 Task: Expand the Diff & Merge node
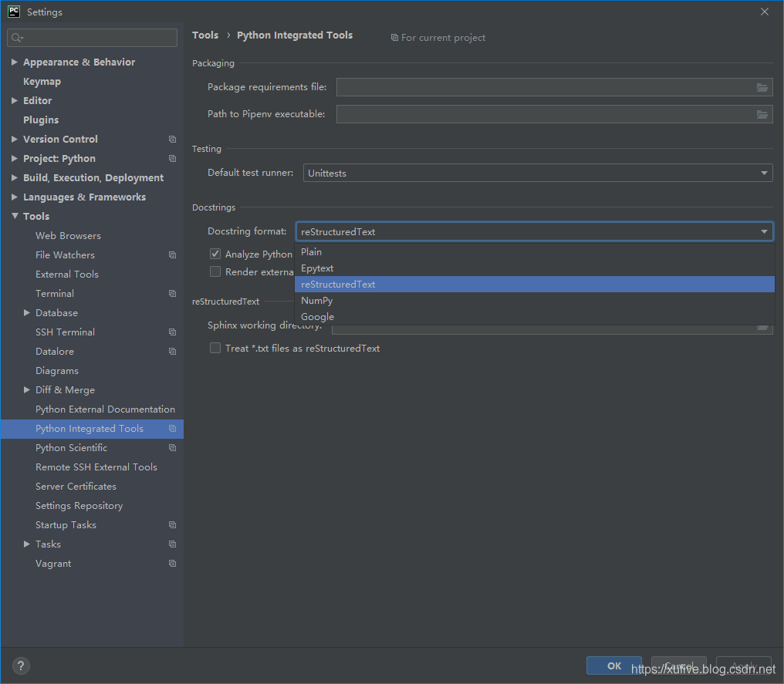(27, 389)
